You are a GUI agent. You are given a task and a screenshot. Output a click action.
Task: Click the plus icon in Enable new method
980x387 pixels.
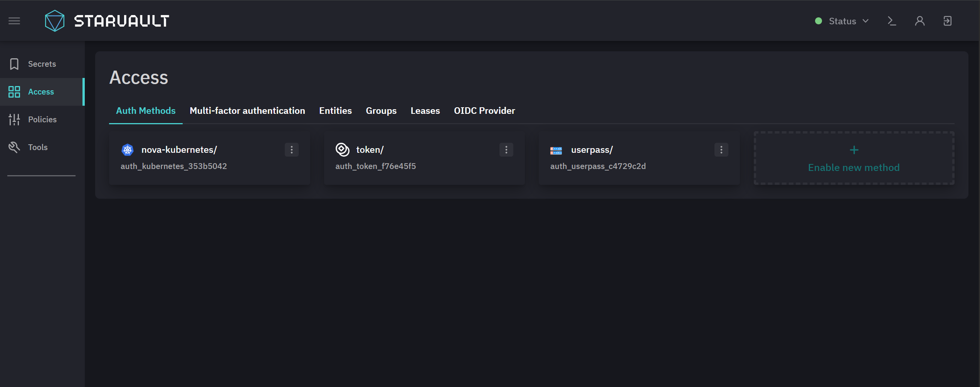pos(854,150)
